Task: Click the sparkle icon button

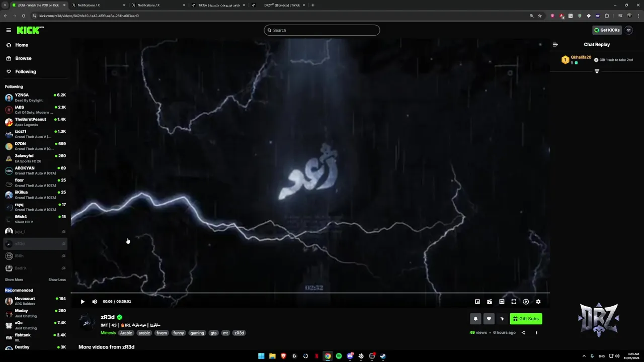Action: coord(502,319)
